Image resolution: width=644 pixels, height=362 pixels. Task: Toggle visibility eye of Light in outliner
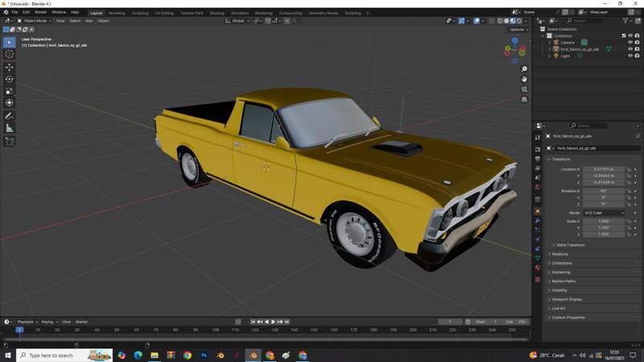[x=630, y=56]
